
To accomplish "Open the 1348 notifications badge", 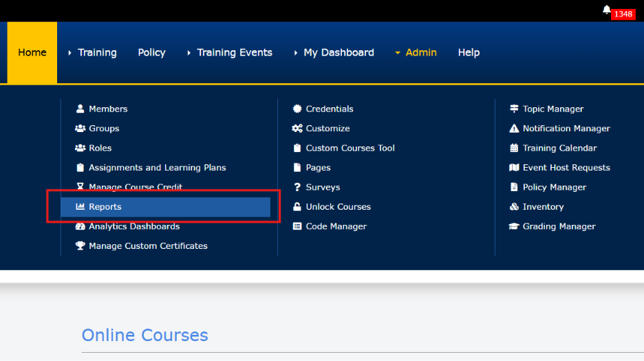I will (x=623, y=14).
